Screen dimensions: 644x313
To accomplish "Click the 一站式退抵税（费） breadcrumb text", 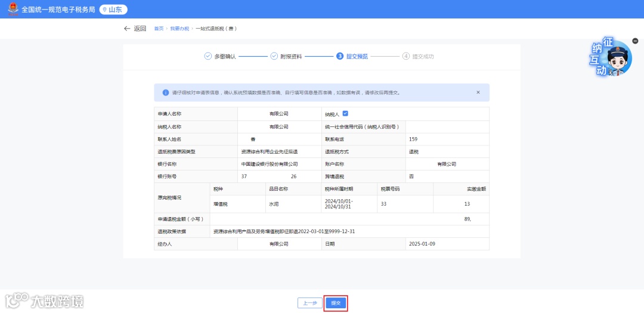I will coord(216,29).
